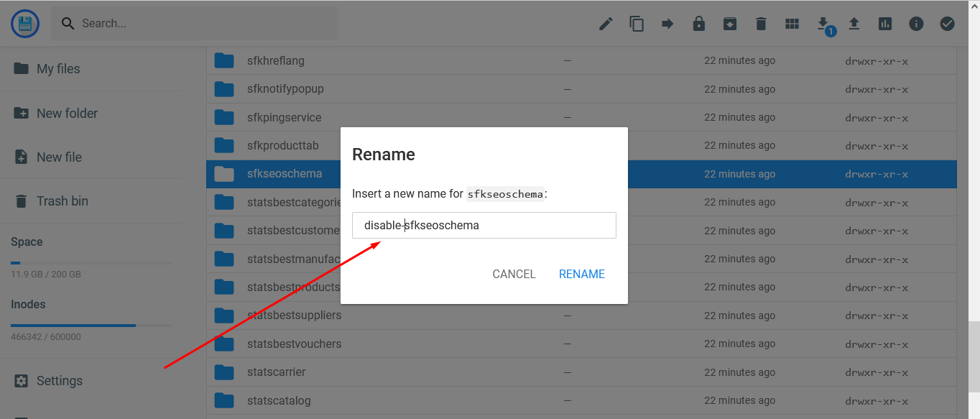Click CANCEL in the Rename dialog

click(514, 274)
